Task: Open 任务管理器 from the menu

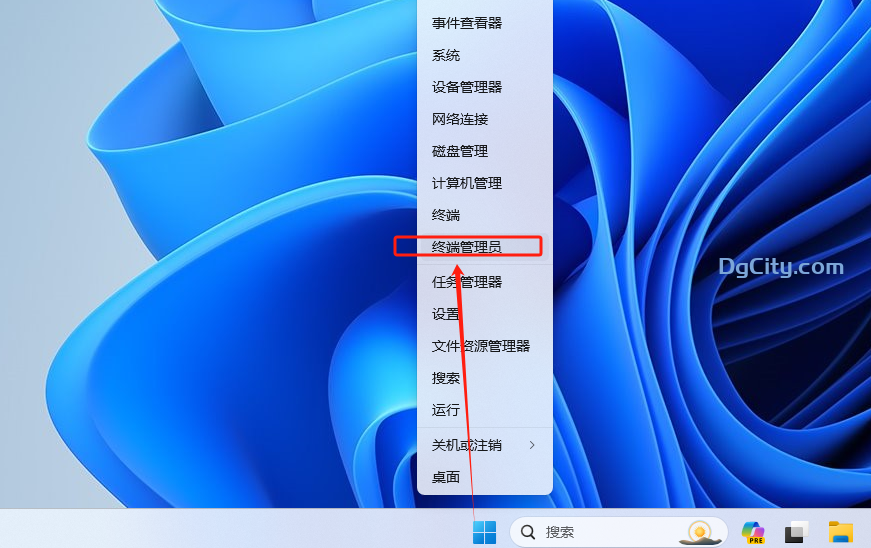Action: point(484,282)
